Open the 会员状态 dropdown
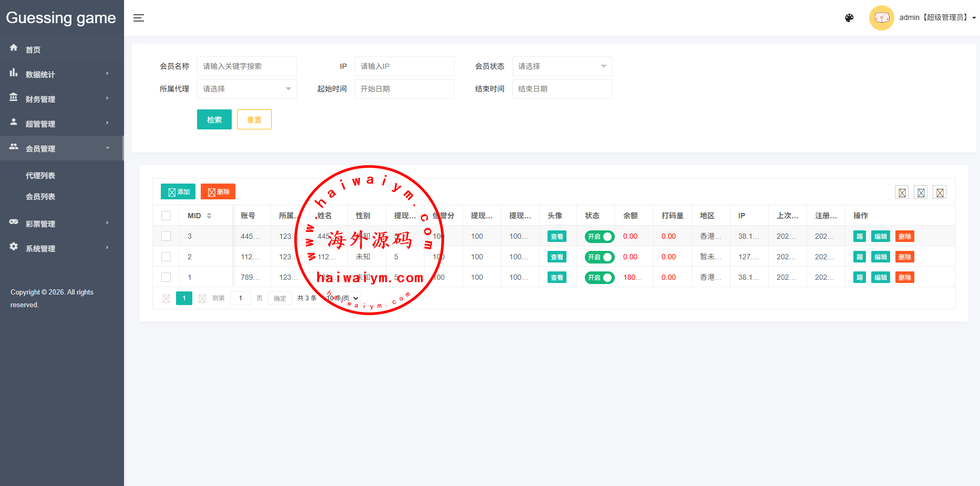This screenshot has height=486, width=980. coord(562,66)
